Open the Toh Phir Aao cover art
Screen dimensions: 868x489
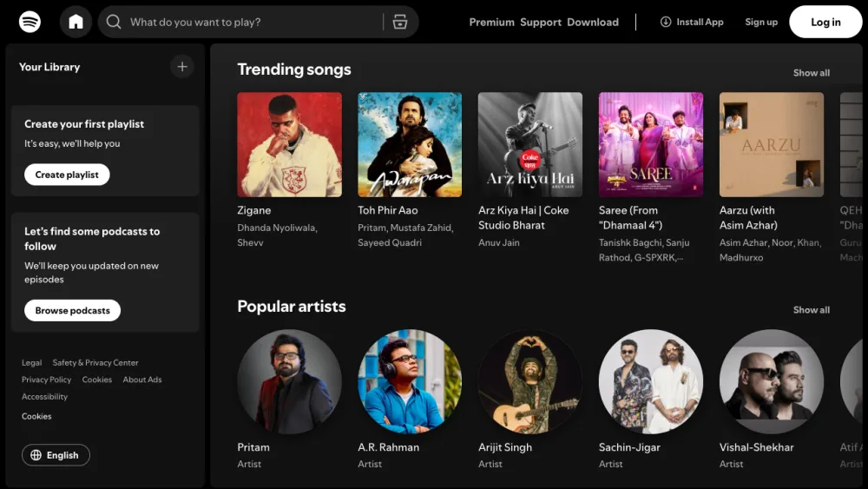(x=410, y=144)
